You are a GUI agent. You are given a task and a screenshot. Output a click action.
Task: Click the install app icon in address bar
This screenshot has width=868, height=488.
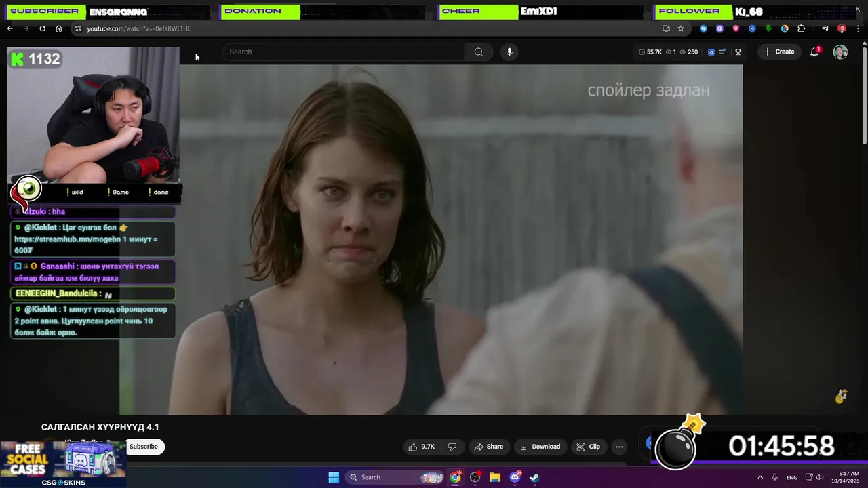[x=666, y=28]
